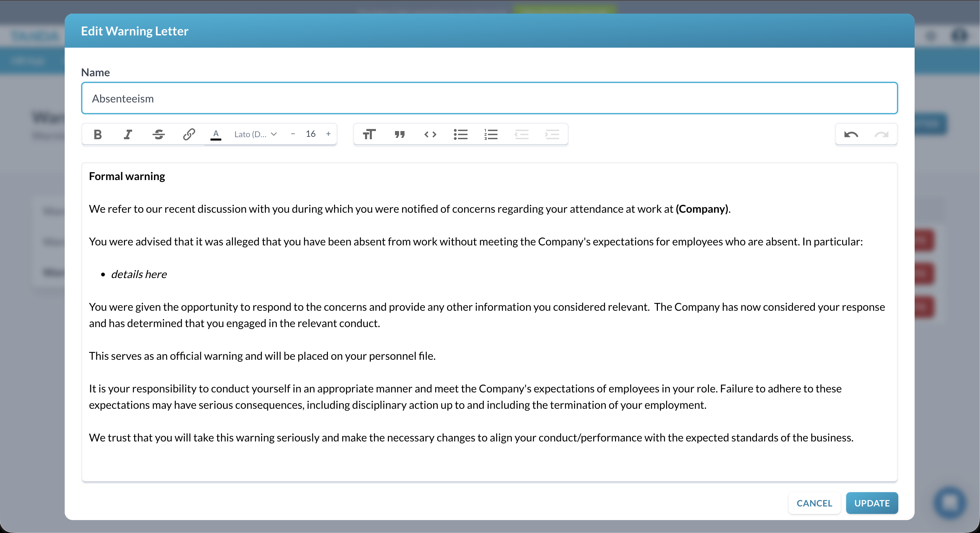980x533 pixels.
Task: Toggle bold formatting
Action: tap(98, 134)
